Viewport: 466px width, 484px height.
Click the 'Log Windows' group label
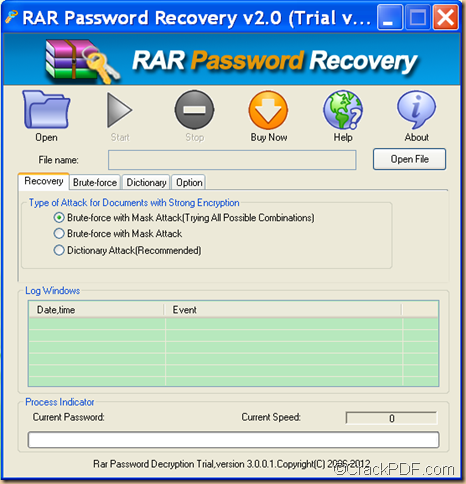(x=53, y=291)
